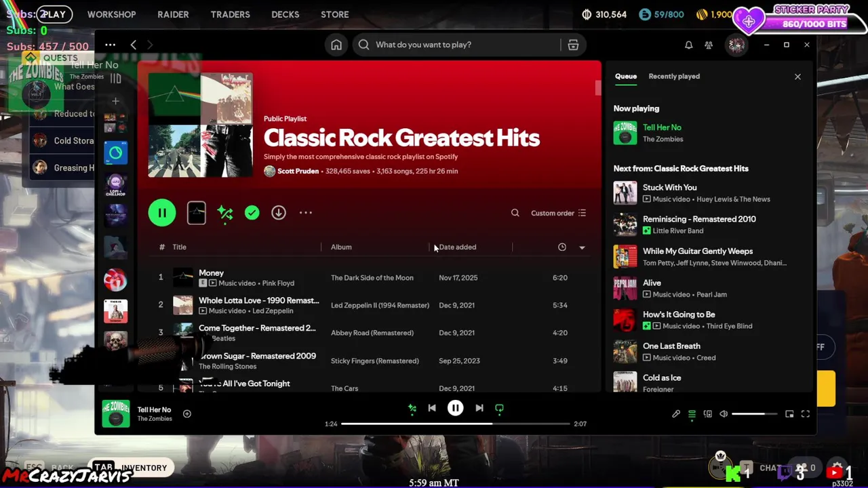Mute with the volume speaker icon
Screen dimensions: 868x488
pyautogui.click(x=724, y=414)
